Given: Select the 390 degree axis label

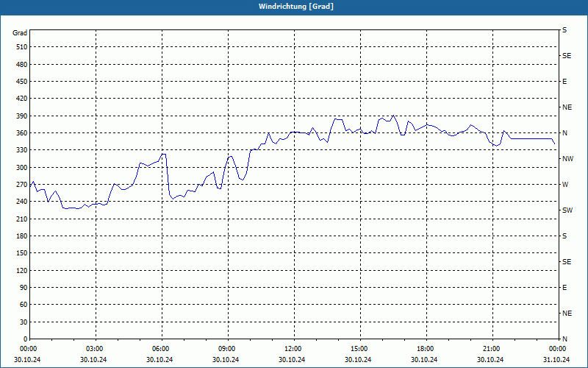Looking at the screenshot, I should (22, 116).
